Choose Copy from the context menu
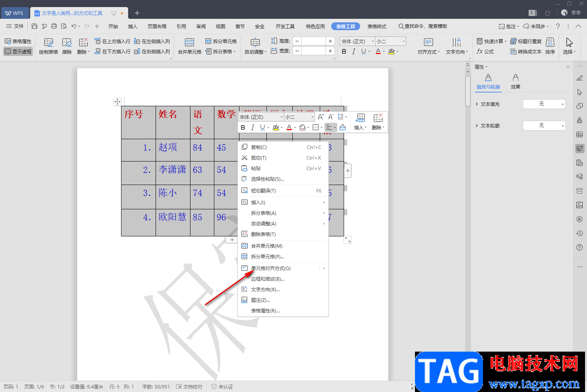This screenshot has width=587, height=392. coord(283,147)
